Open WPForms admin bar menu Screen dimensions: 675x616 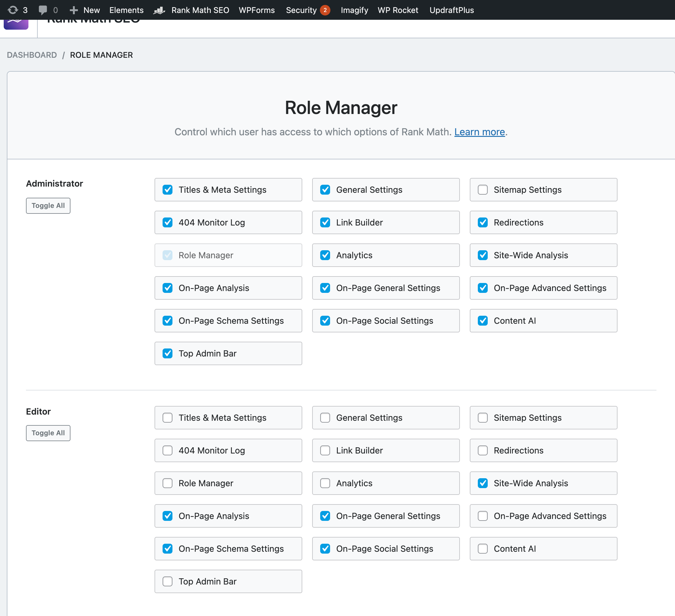(x=257, y=10)
